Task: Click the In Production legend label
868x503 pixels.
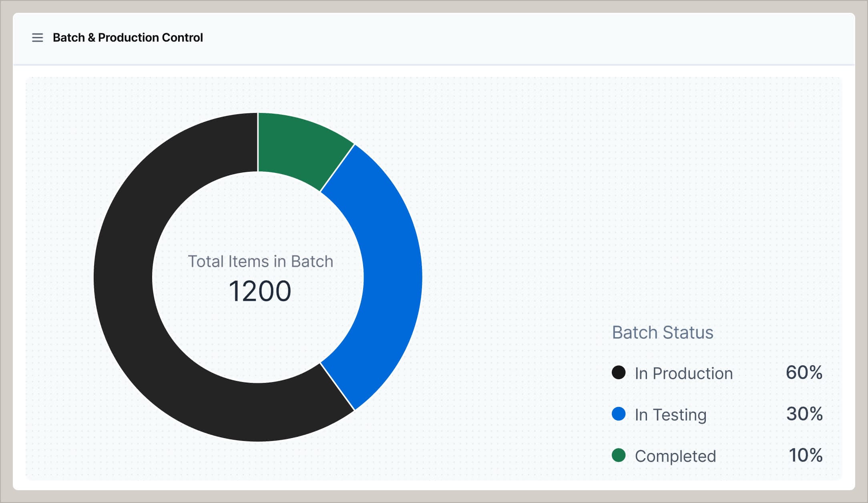Action: 684,373
